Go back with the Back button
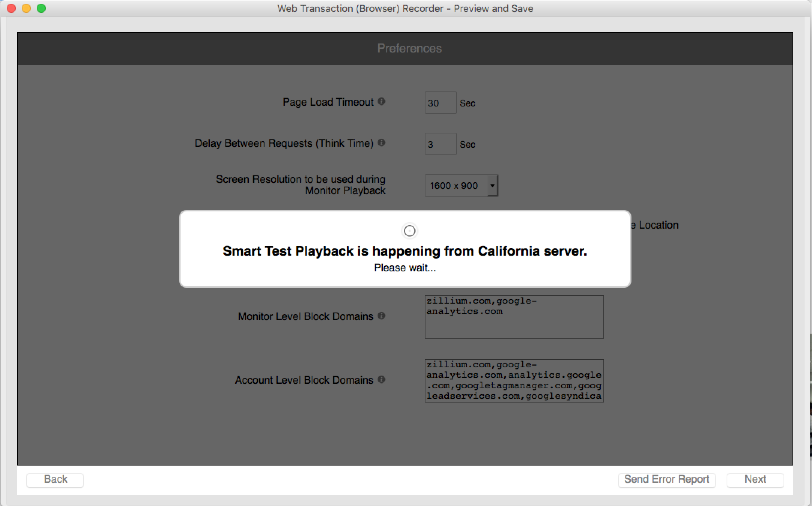 coord(55,480)
